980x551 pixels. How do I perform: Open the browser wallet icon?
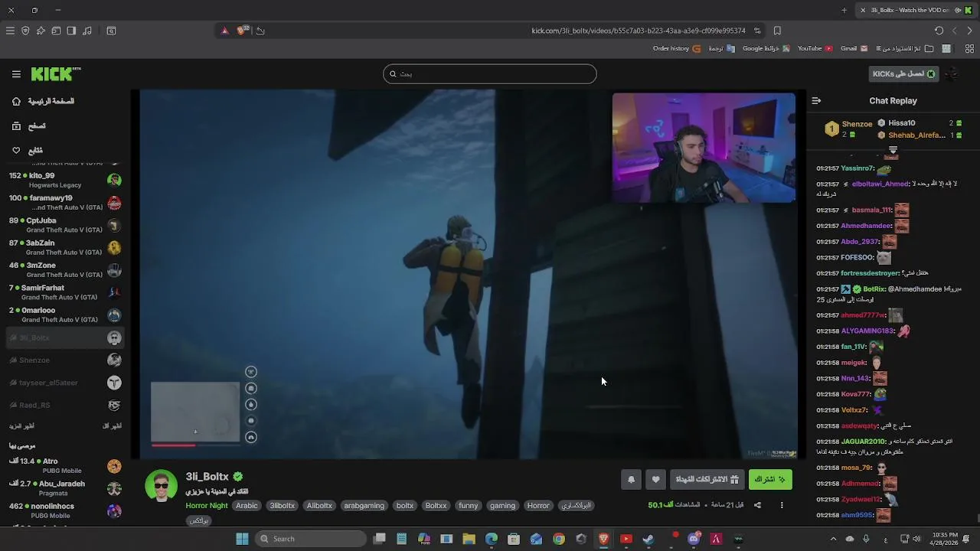(56, 31)
